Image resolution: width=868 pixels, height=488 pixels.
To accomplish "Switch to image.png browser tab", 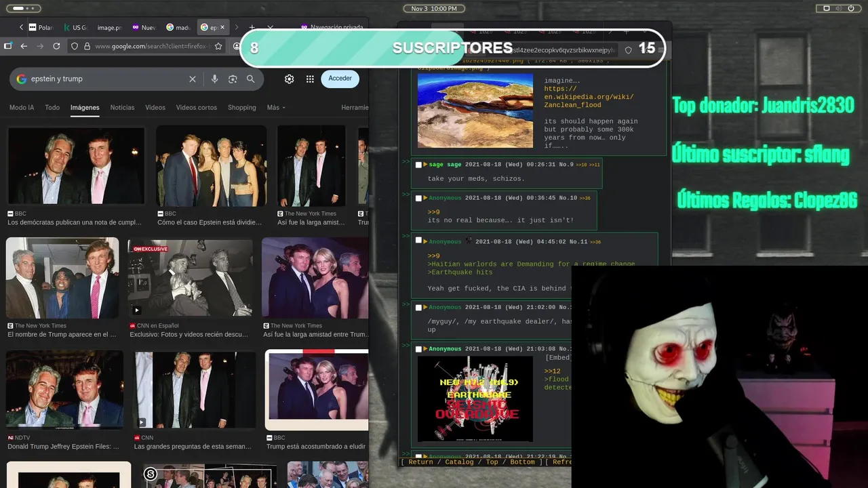I will tap(108, 28).
